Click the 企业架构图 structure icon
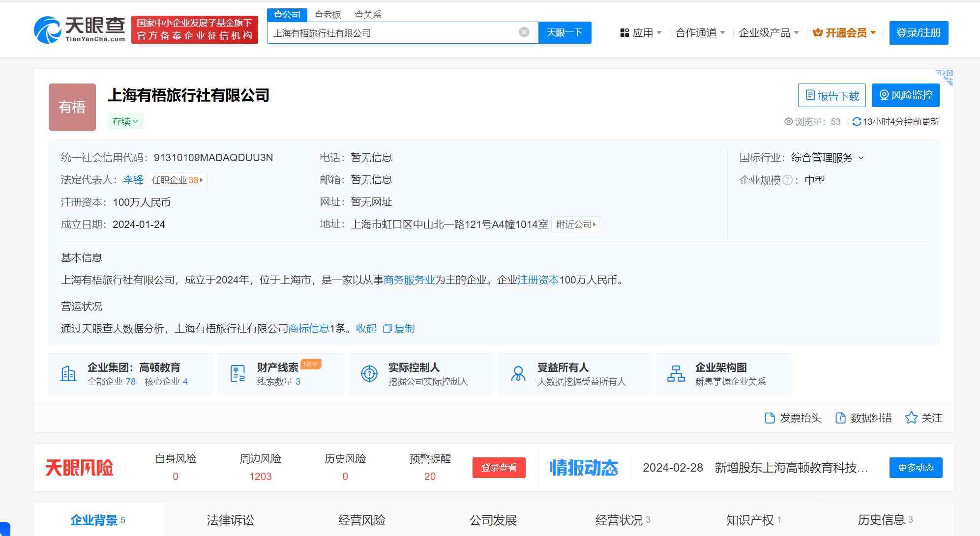980x536 pixels. coord(676,374)
